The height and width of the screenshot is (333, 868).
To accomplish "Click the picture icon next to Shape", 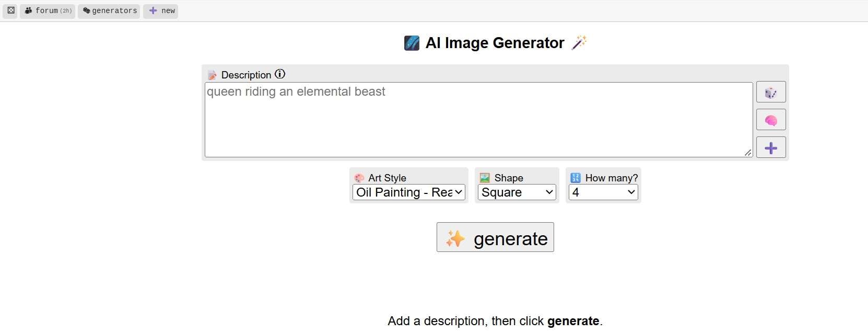I will (x=485, y=178).
